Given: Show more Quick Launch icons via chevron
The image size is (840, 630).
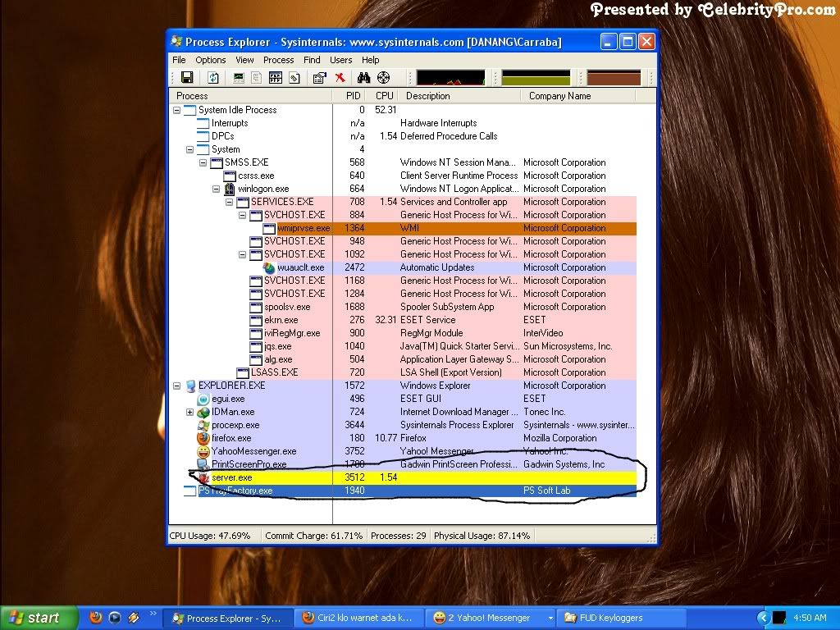Looking at the screenshot, I should click(153, 614).
